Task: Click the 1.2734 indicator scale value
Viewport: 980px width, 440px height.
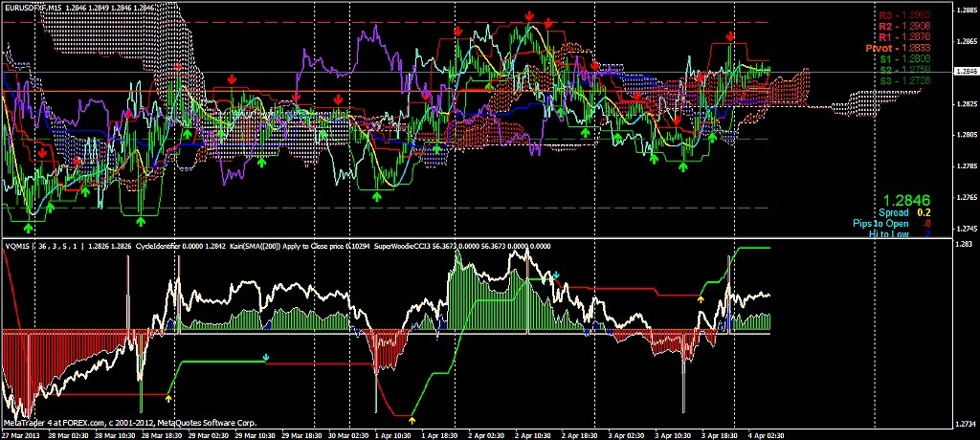Action: [967, 424]
